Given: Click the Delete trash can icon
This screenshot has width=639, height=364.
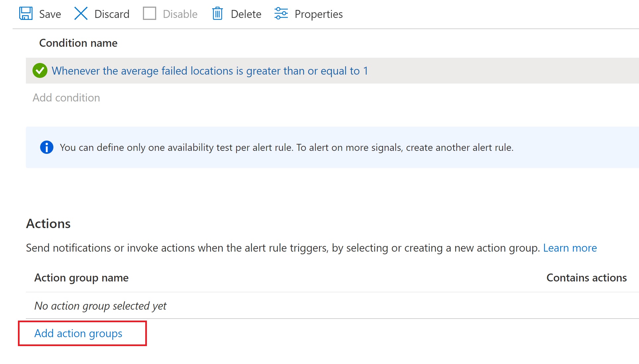Looking at the screenshot, I should (x=217, y=14).
